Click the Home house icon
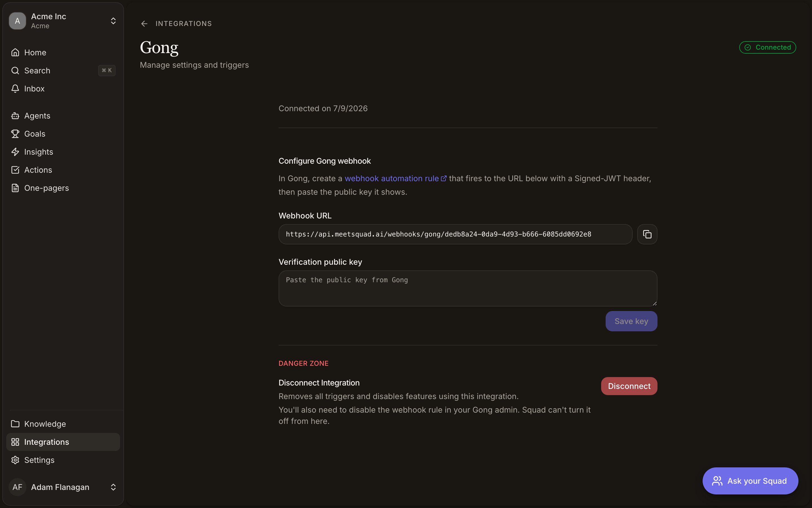The image size is (812, 508). tap(15, 52)
